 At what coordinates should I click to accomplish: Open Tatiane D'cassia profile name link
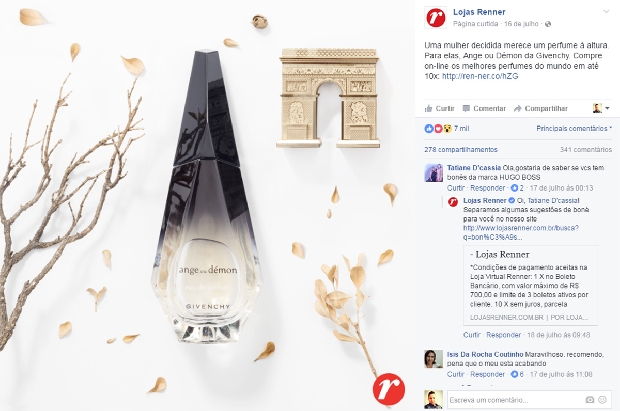(474, 168)
